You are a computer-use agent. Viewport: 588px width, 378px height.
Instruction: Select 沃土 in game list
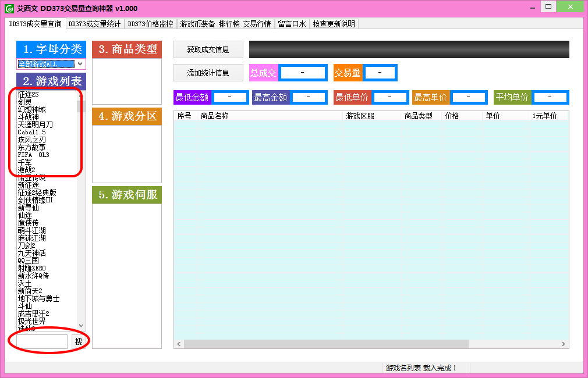tap(25, 283)
